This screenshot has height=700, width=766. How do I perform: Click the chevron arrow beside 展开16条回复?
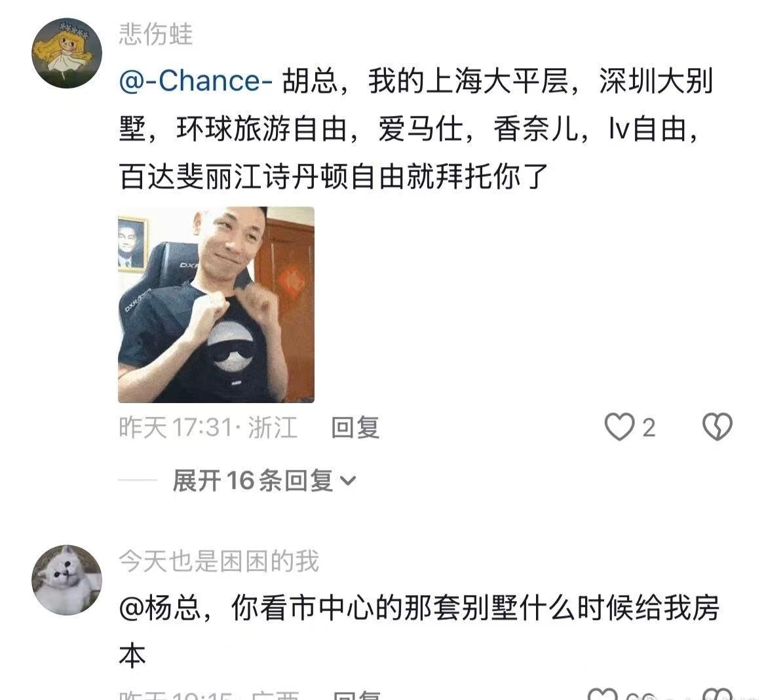click(348, 481)
